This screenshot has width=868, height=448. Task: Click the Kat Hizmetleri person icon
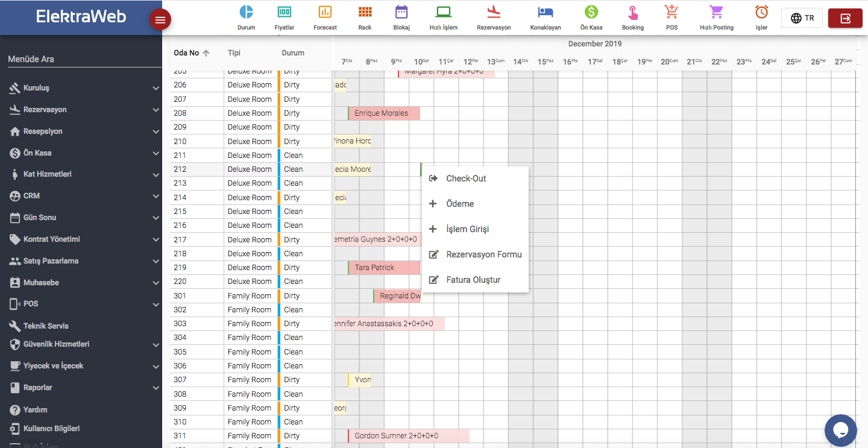(15, 174)
